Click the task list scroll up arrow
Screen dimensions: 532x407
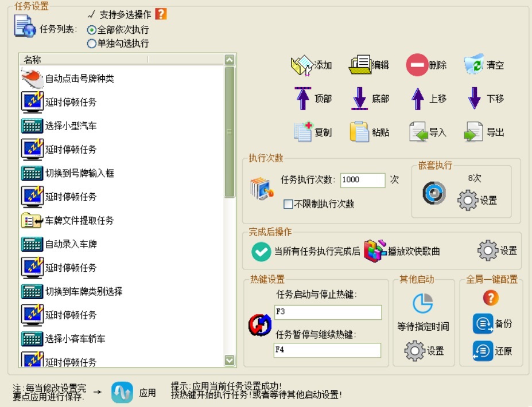pyautogui.click(x=230, y=60)
